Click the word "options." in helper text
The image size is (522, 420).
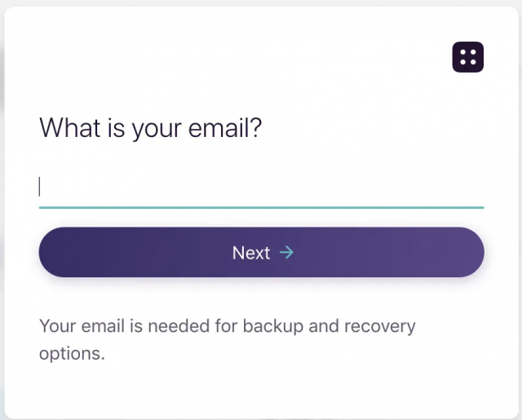[72, 355]
